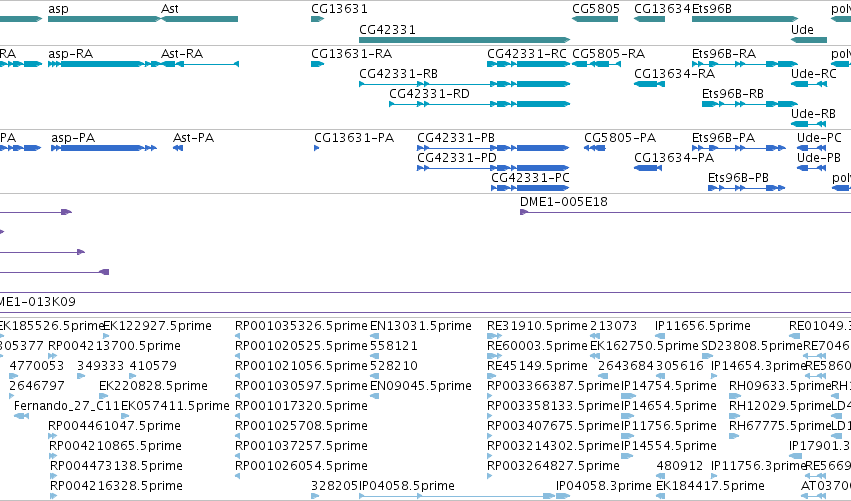Select the CG42331-RB transcript
Screen dimensions: 851x501
click(465, 84)
